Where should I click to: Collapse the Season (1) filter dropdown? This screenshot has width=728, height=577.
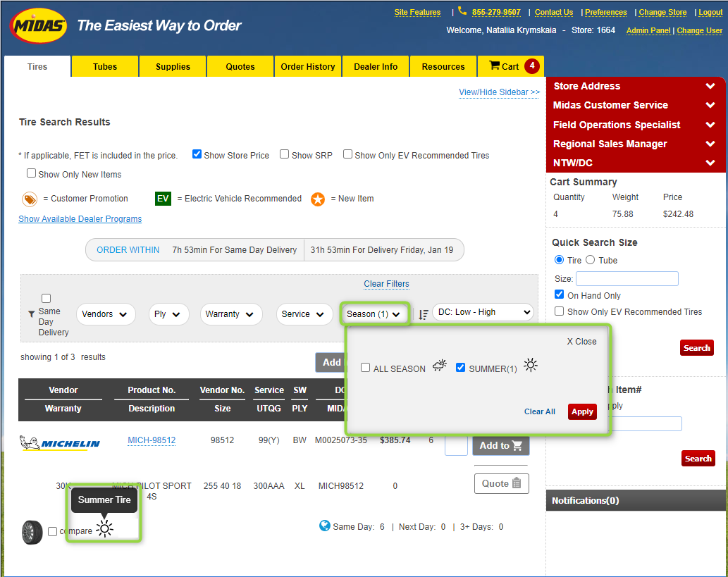375,314
